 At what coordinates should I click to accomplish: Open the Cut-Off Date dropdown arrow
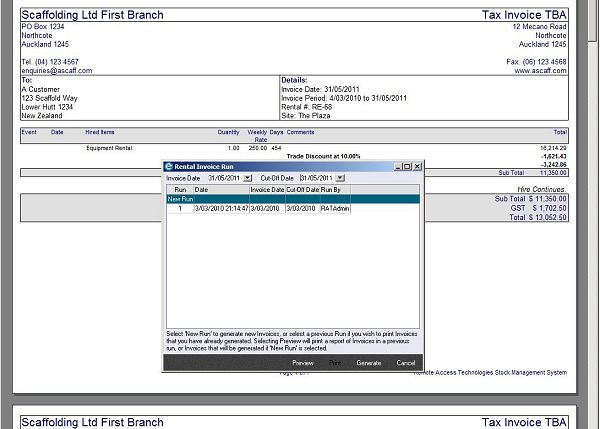340,177
